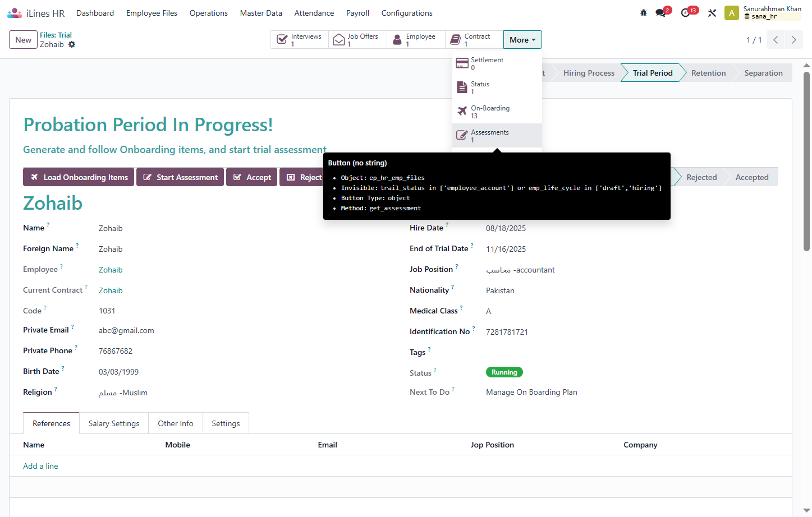Select the Separation stage
The width and height of the screenshot is (812, 517).
pos(763,73)
